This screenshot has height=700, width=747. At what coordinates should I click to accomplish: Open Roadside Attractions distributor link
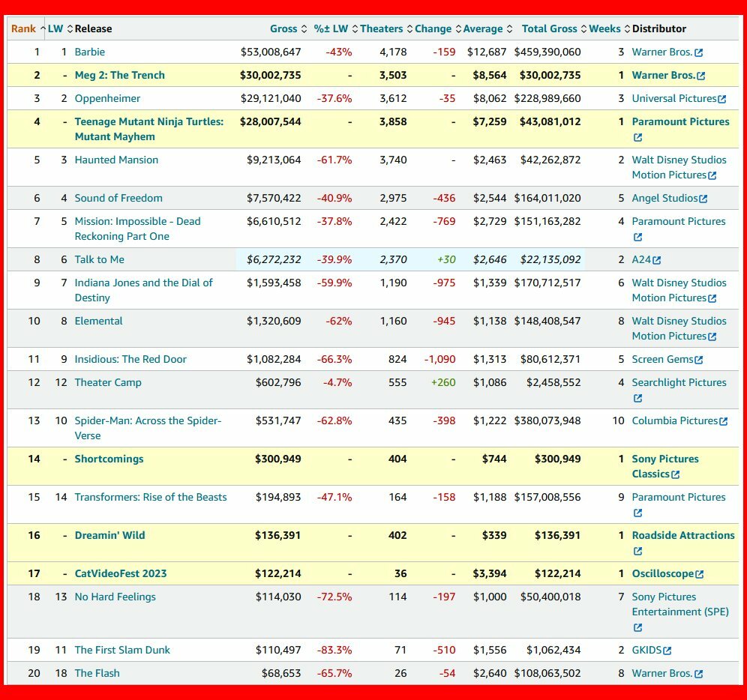pyautogui.click(x=682, y=535)
